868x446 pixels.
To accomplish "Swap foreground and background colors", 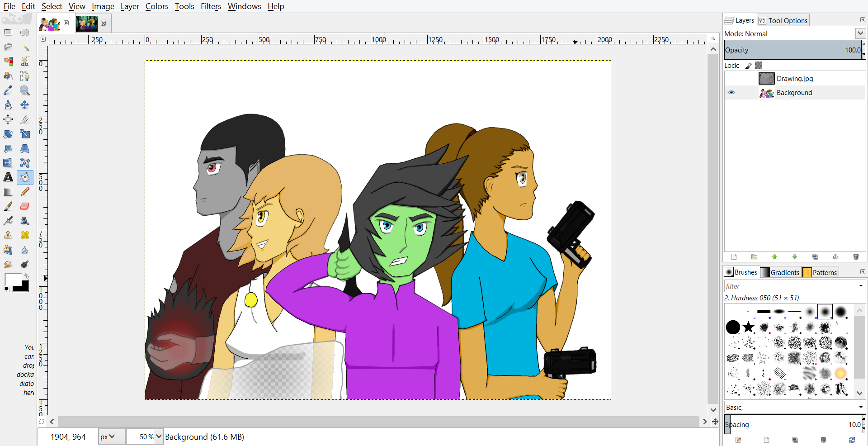I will tap(26, 275).
